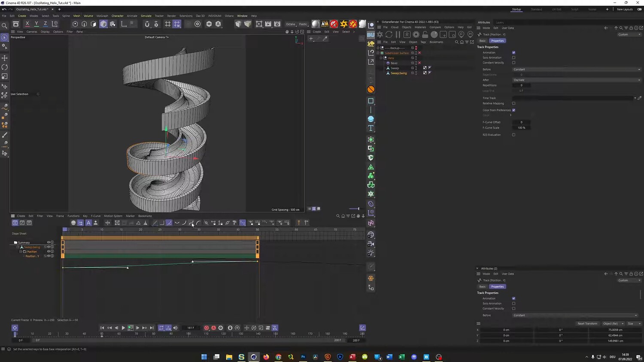The image size is (644, 362).
Task: Toggle loop playback icon in transport bar
Action: [x=161, y=328]
